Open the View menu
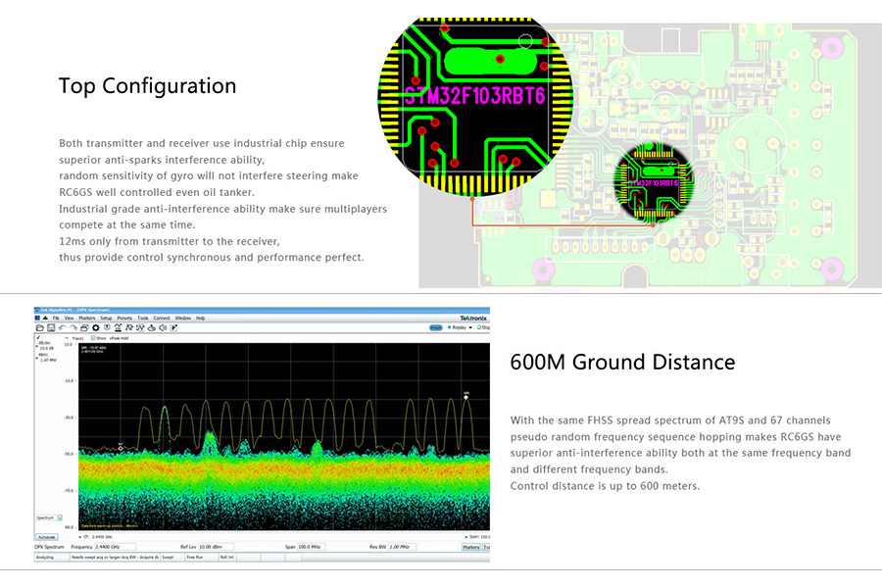 pos(70,318)
